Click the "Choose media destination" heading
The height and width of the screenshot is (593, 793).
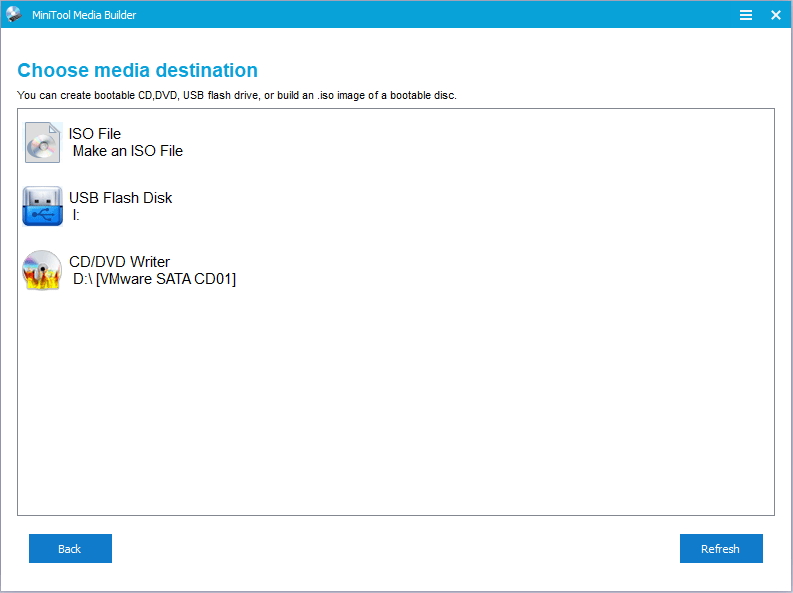[138, 70]
